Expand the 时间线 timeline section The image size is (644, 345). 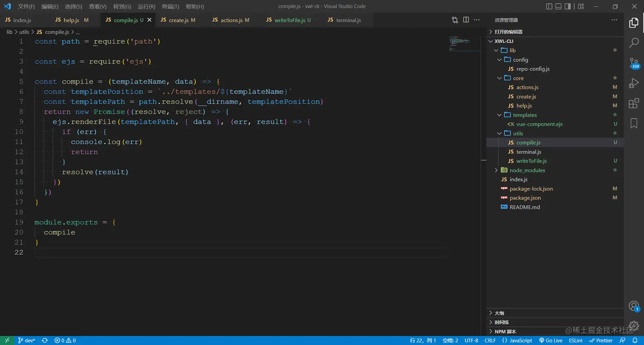click(x=555, y=322)
